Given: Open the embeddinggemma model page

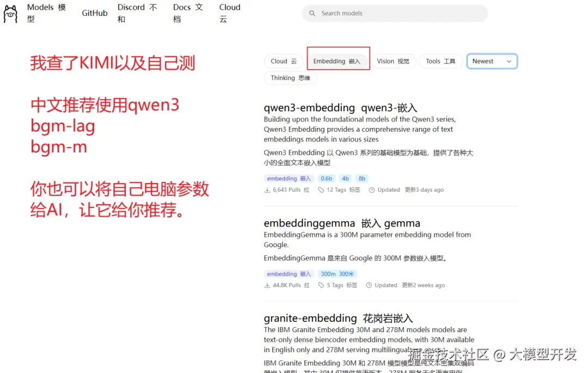Looking at the screenshot, I should [342, 223].
